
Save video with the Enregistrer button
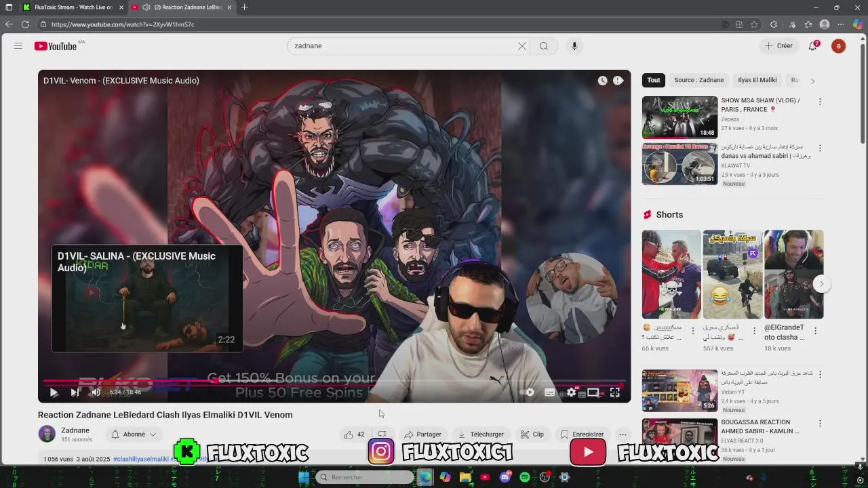coord(582,434)
